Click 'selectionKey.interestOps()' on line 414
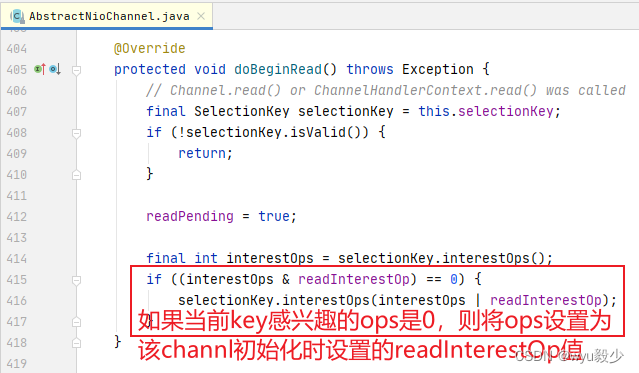639x373 pixels. pyautogui.click(x=441, y=258)
